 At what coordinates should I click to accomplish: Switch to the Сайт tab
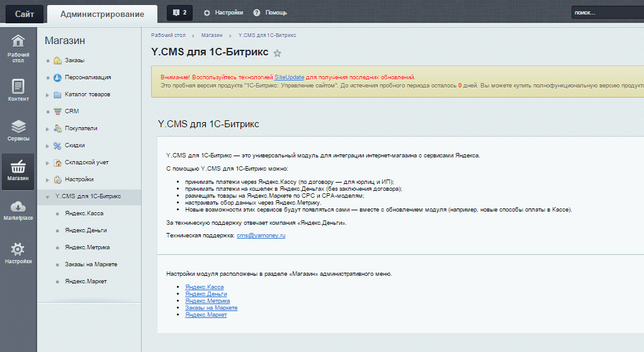click(25, 14)
